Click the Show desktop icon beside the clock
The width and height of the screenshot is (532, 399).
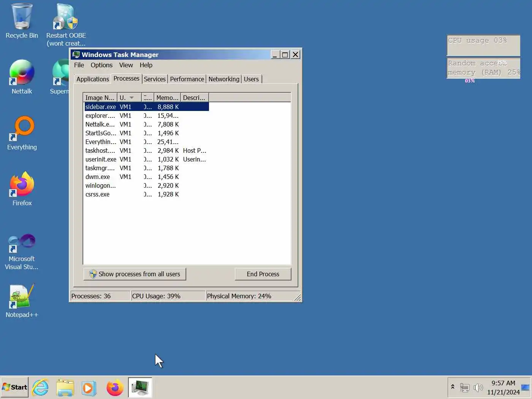526,387
